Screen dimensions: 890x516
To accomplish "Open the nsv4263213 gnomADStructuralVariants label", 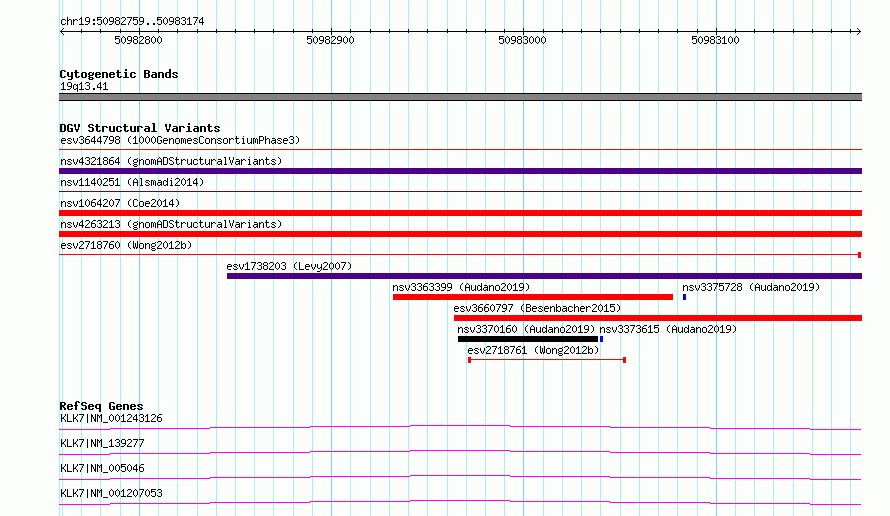I will tap(171, 224).
